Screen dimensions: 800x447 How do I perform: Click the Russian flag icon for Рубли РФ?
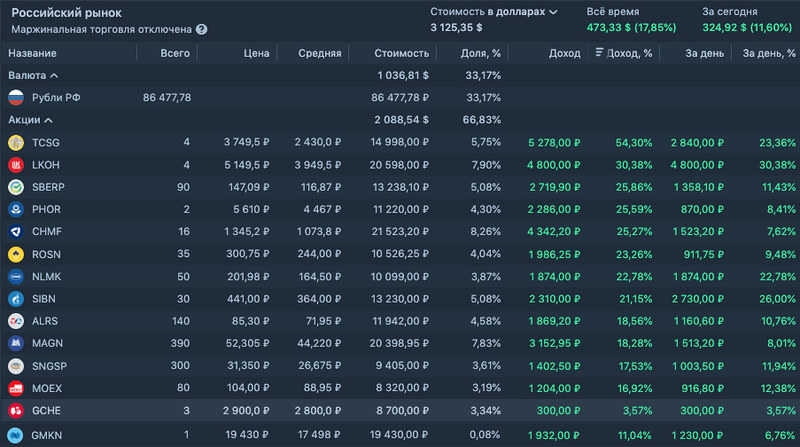point(16,97)
